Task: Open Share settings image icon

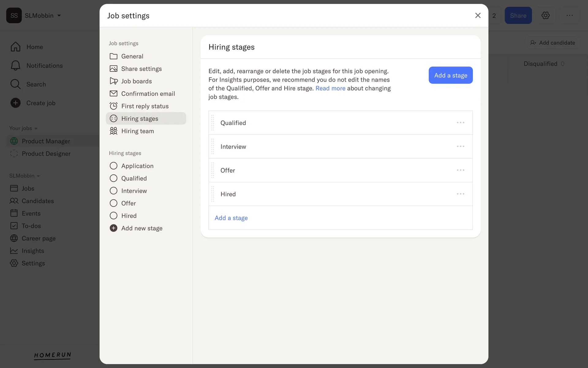Action: [x=113, y=69]
